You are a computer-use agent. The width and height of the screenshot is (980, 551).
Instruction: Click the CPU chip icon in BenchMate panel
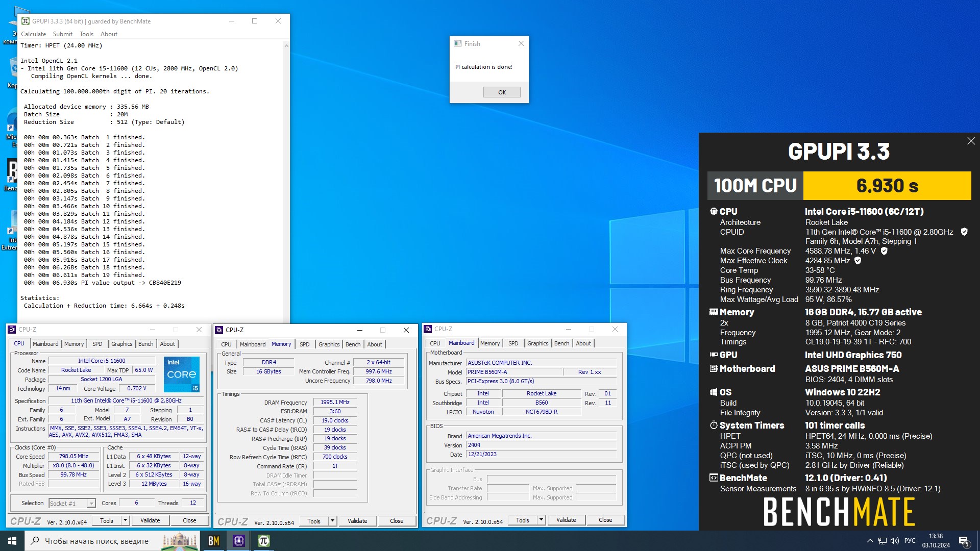(714, 211)
